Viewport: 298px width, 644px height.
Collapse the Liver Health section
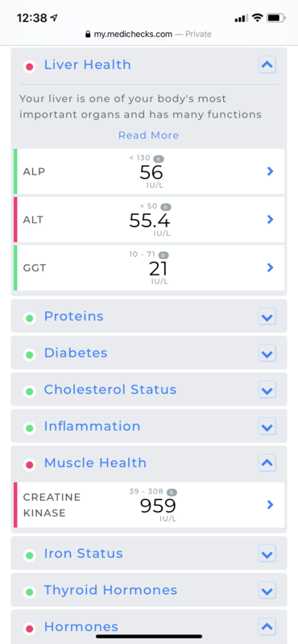tap(267, 65)
